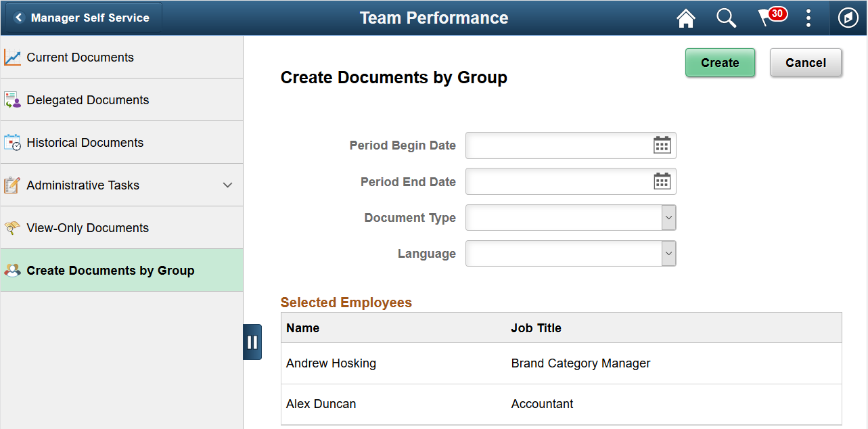Image resolution: width=868 pixels, height=429 pixels.
Task: Click the Administrative Tasks notepad icon
Action: [12, 185]
